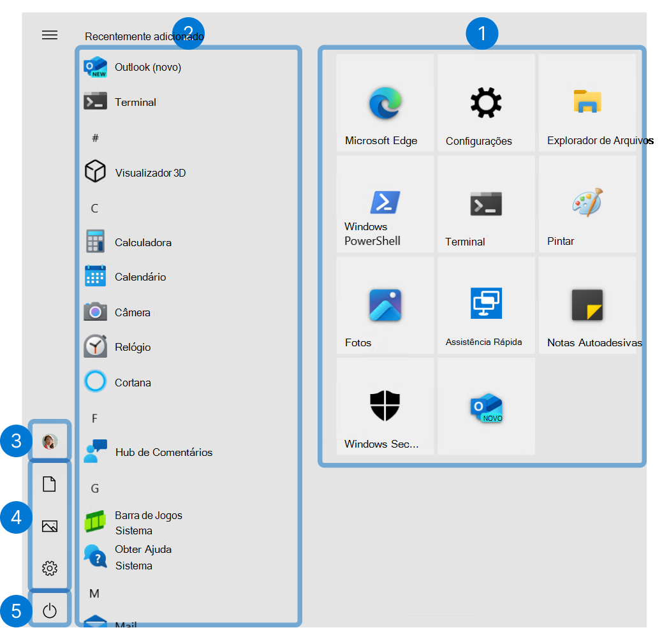Click the user account avatar
This screenshot has width=662, height=644.
coord(49,441)
